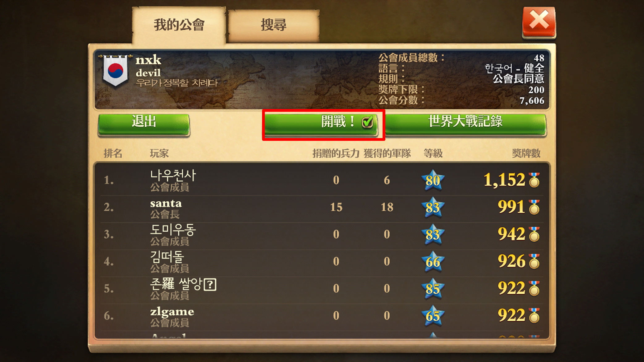Click the level 65 star badge

pos(433,316)
